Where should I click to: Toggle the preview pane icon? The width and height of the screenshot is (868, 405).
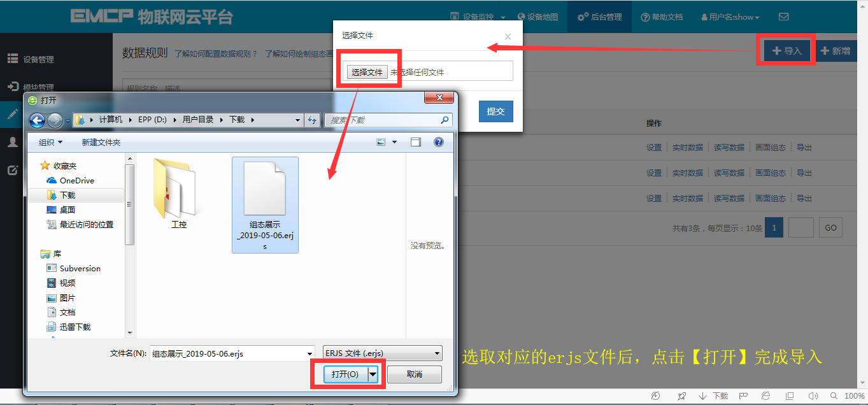[x=416, y=142]
